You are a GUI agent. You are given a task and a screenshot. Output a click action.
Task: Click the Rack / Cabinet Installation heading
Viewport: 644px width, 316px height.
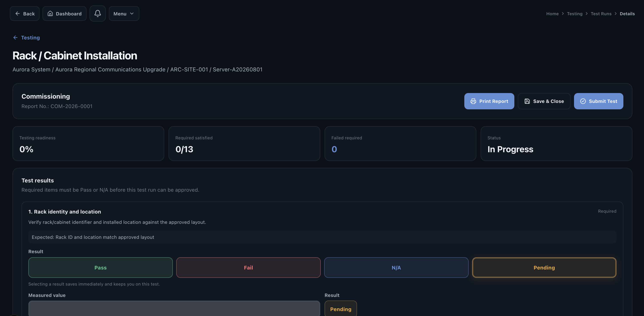click(75, 55)
